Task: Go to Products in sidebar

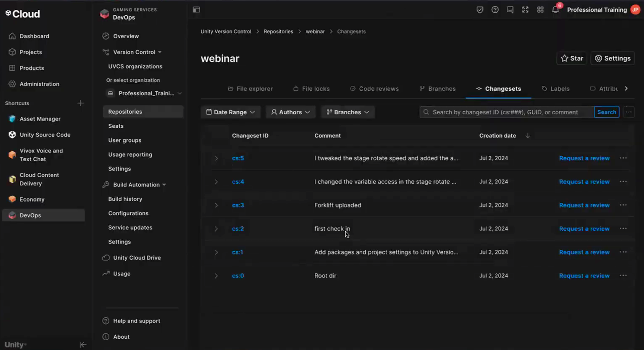Action: click(x=32, y=68)
